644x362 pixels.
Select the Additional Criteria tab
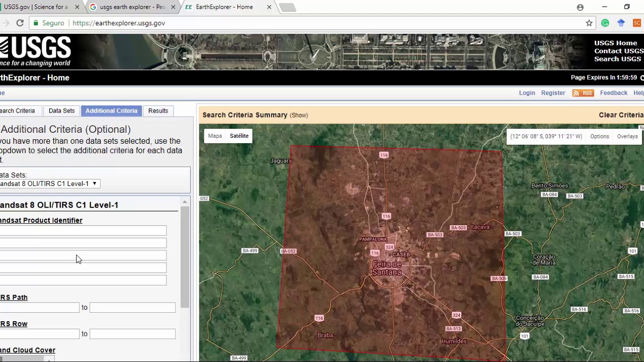pyautogui.click(x=111, y=111)
